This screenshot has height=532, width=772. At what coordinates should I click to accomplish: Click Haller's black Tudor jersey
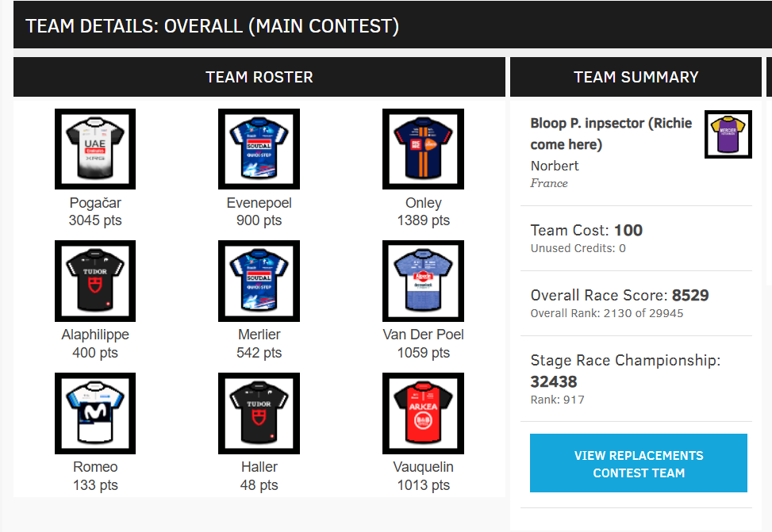point(259,413)
